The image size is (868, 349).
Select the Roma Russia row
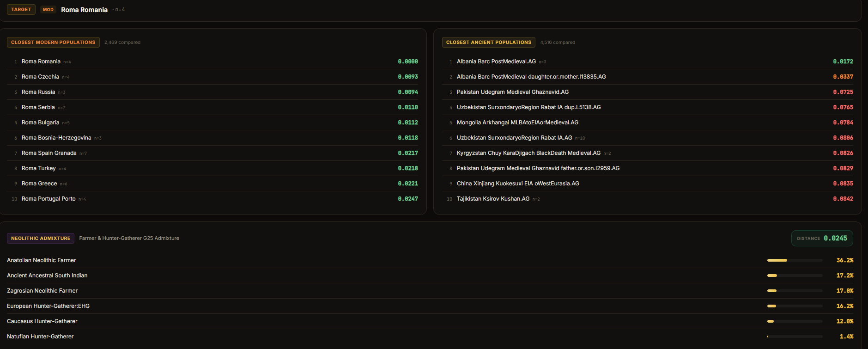pyautogui.click(x=212, y=92)
